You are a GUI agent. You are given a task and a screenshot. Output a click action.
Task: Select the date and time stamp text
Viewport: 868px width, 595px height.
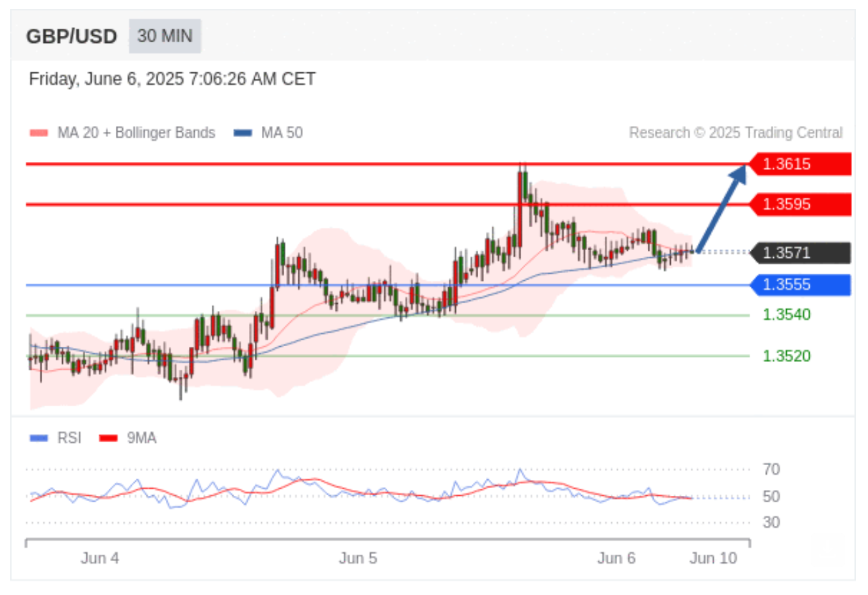[172, 79]
